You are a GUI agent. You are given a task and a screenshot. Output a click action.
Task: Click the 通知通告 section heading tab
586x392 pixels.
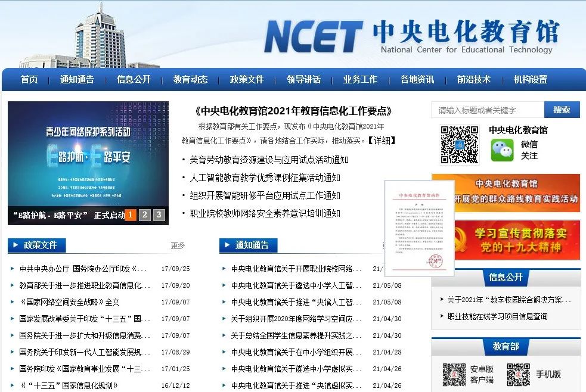tap(249, 245)
